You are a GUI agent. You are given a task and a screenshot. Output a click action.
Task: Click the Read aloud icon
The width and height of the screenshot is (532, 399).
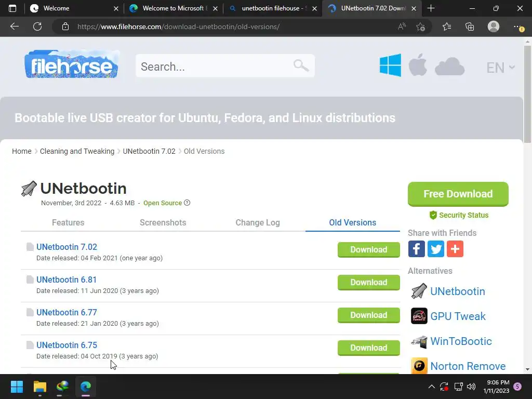click(x=402, y=26)
